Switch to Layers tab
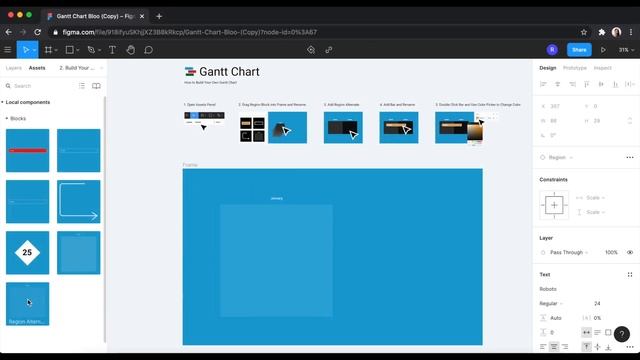 13,68
